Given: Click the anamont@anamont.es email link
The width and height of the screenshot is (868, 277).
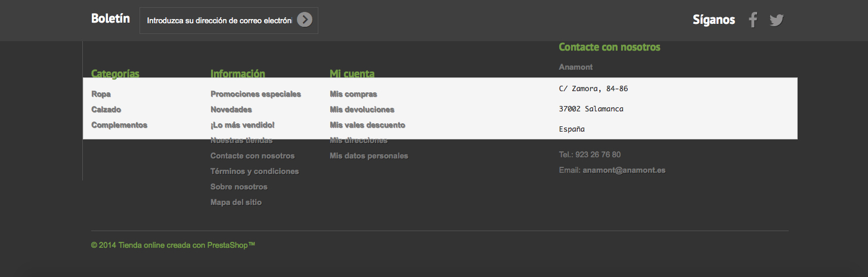Looking at the screenshot, I should [x=624, y=170].
